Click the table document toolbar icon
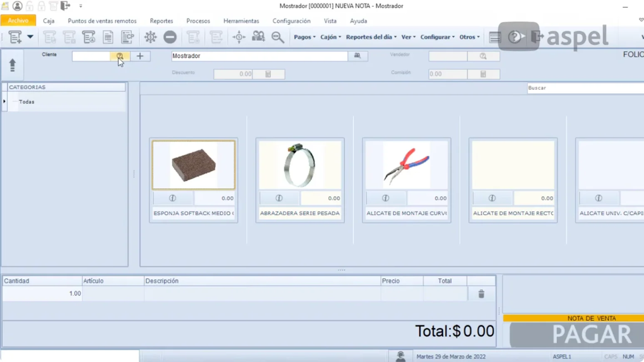The width and height of the screenshot is (644, 362). (108, 37)
